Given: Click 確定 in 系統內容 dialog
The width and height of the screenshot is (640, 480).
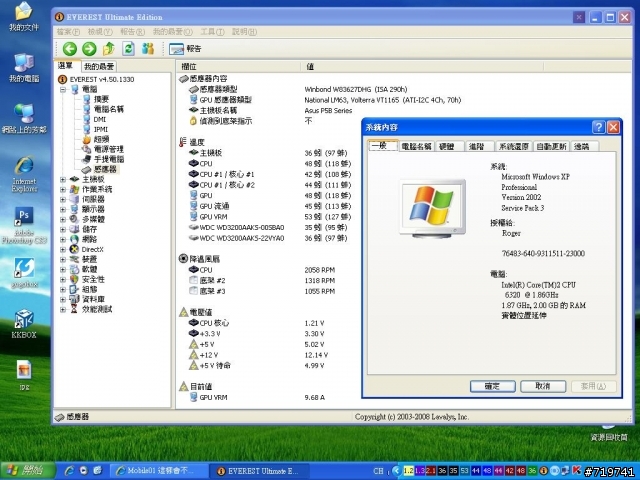Looking at the screenshot, I should coord(492,386).
